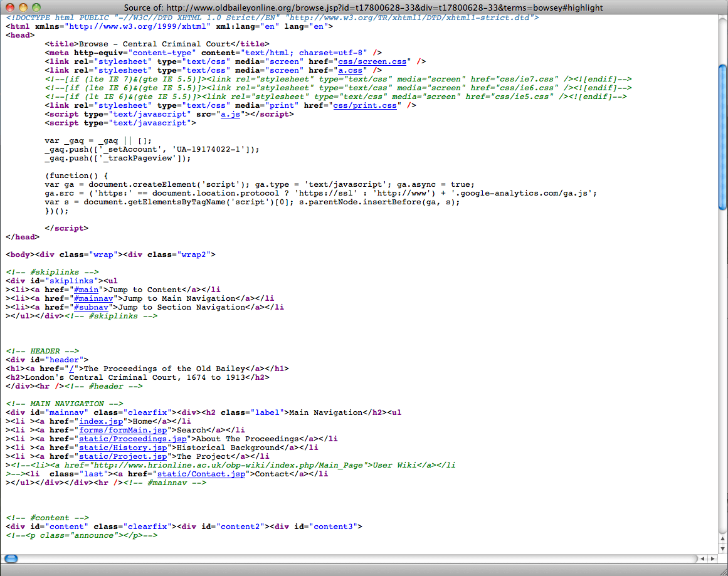Image resolution: width=728 pixels, height=576 pixels.
Task: Open the css/print.css stylesheet link
Action: click(x=365, y=105)
